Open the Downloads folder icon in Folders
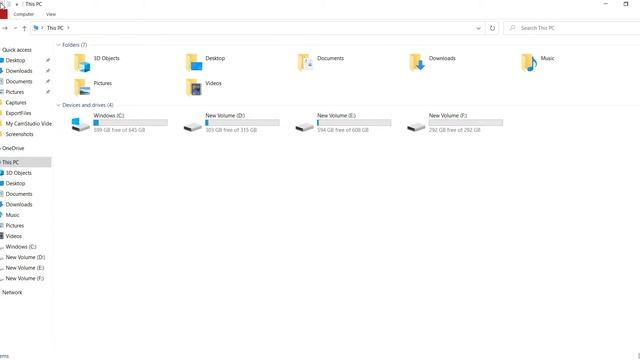640x360 pixels. coord(417,63)
